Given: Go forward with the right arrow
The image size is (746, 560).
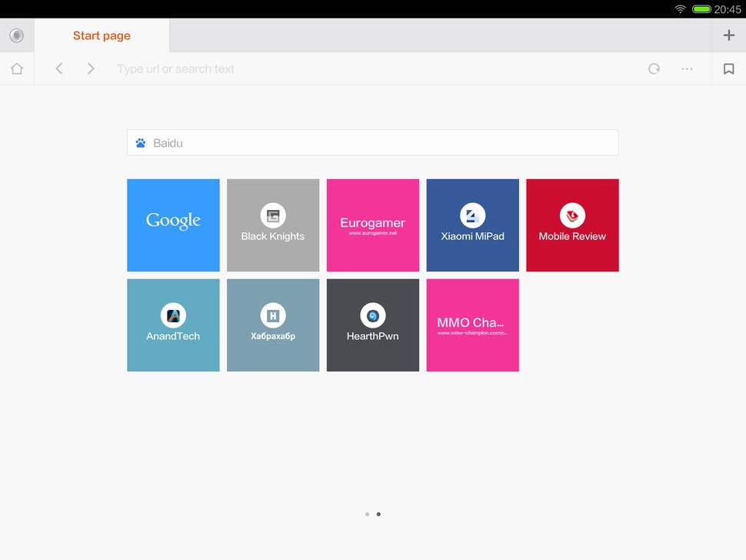Looking at the screenshot, I should click(x=91, y=68).
